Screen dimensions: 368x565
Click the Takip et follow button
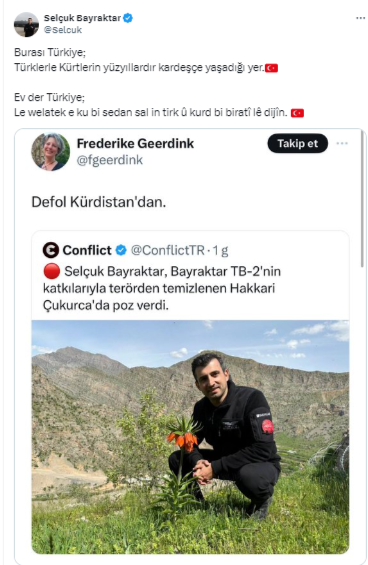pos(297,143)
